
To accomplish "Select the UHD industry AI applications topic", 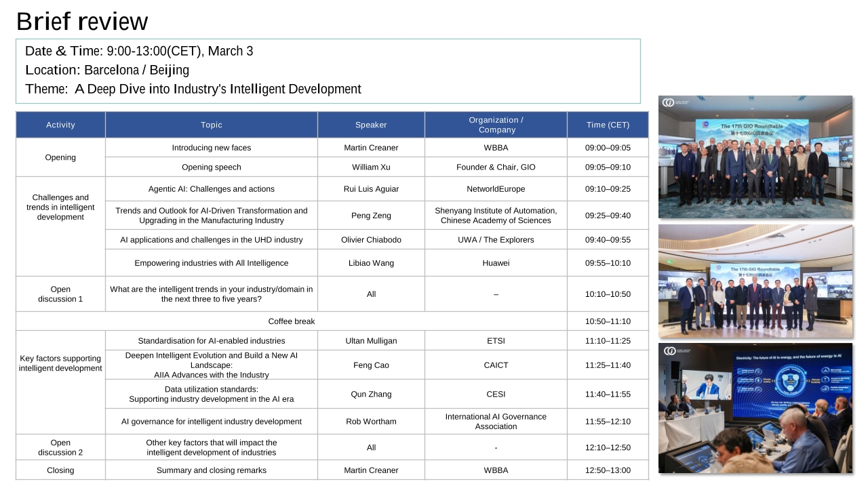I will coord(212,240).
